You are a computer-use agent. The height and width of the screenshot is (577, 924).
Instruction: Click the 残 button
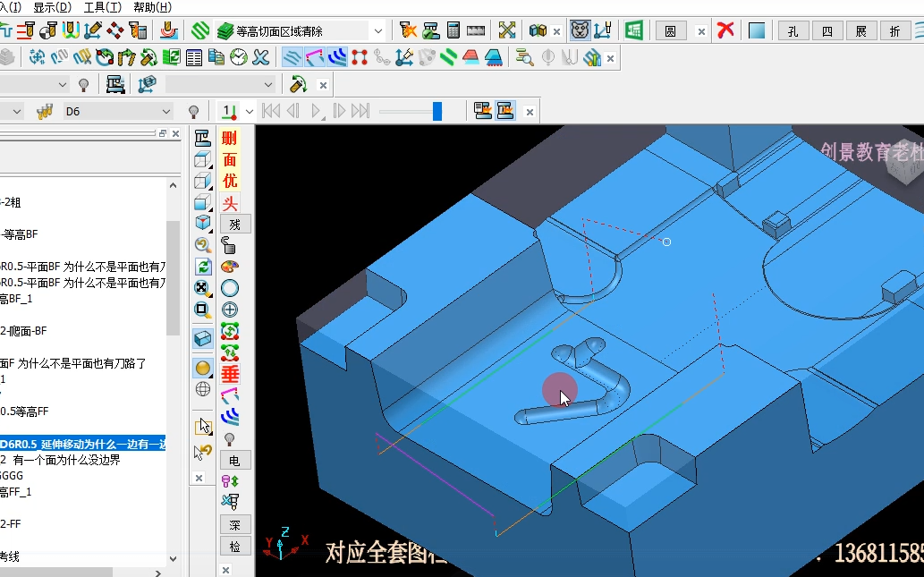(x=235, y=225)
